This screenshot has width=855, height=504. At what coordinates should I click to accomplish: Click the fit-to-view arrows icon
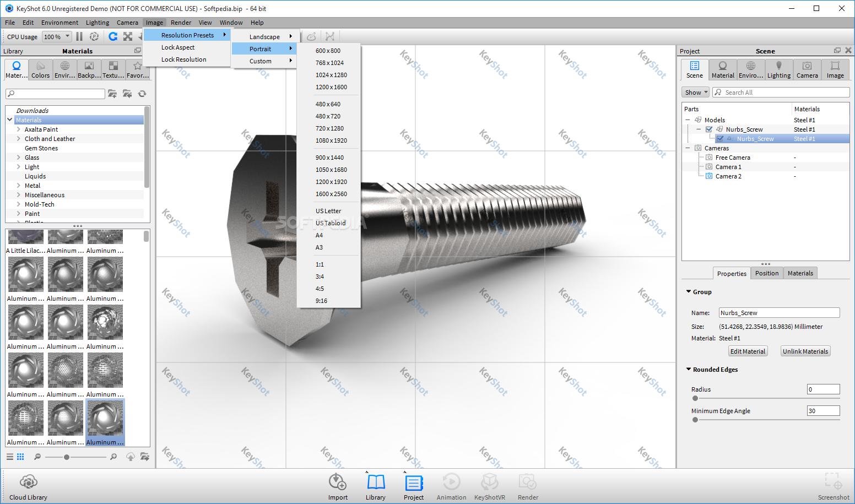click(128, 36)
